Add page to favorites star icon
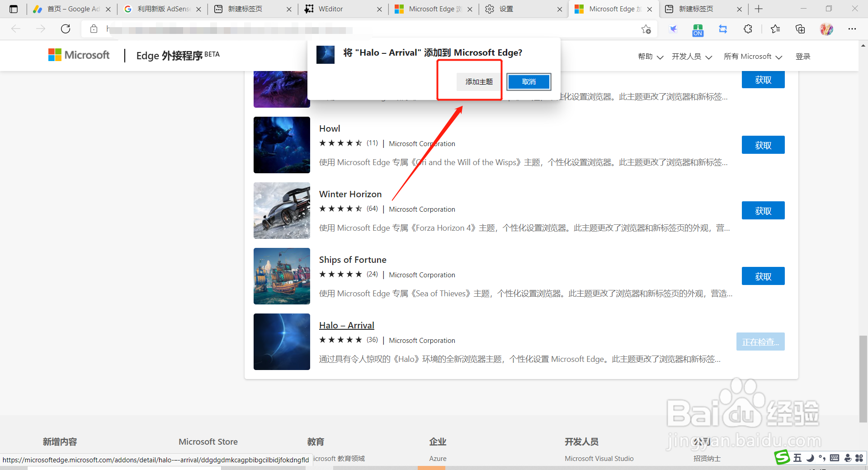 point(646,29)
